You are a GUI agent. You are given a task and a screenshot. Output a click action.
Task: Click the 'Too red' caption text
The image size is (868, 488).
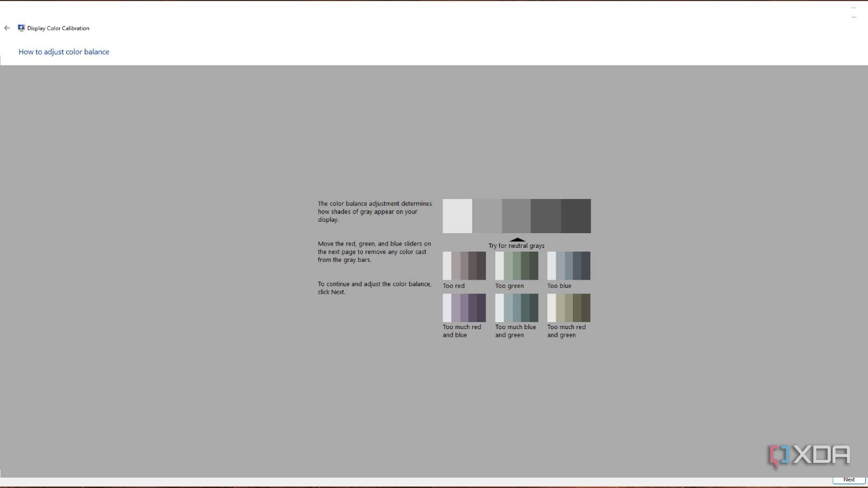click(454, 286)
